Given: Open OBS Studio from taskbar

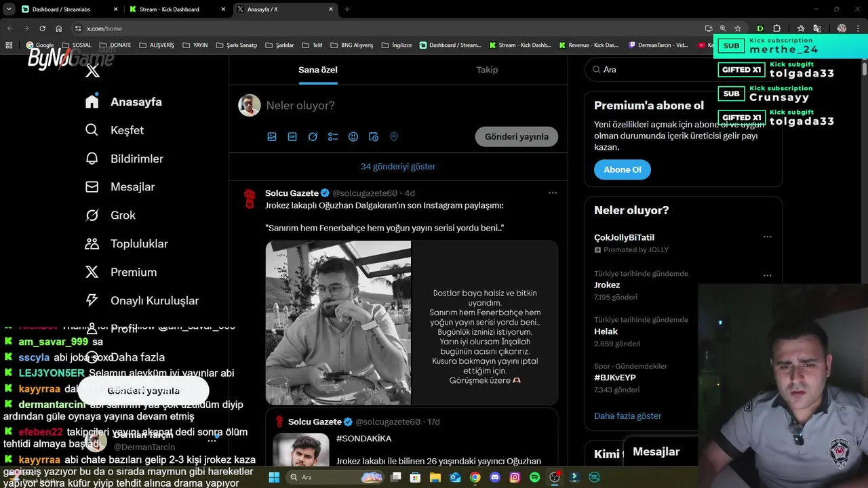Looking at the screenshot, I should click(555, 477).
